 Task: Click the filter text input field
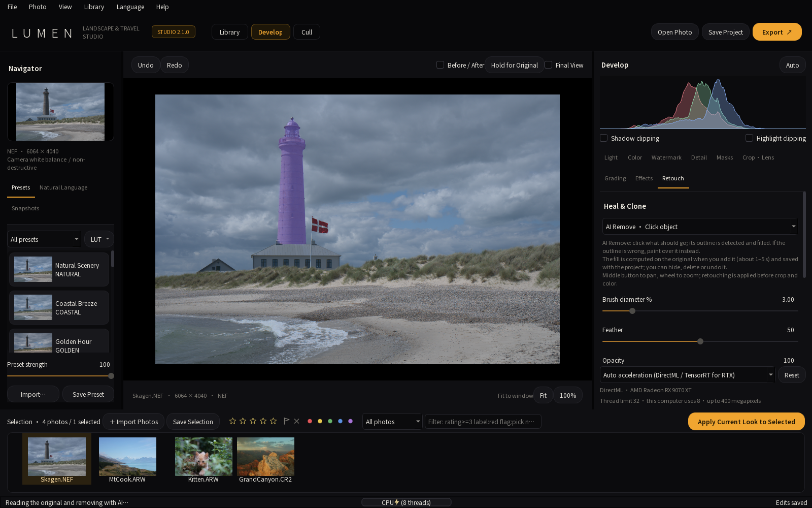click(483, 422)
